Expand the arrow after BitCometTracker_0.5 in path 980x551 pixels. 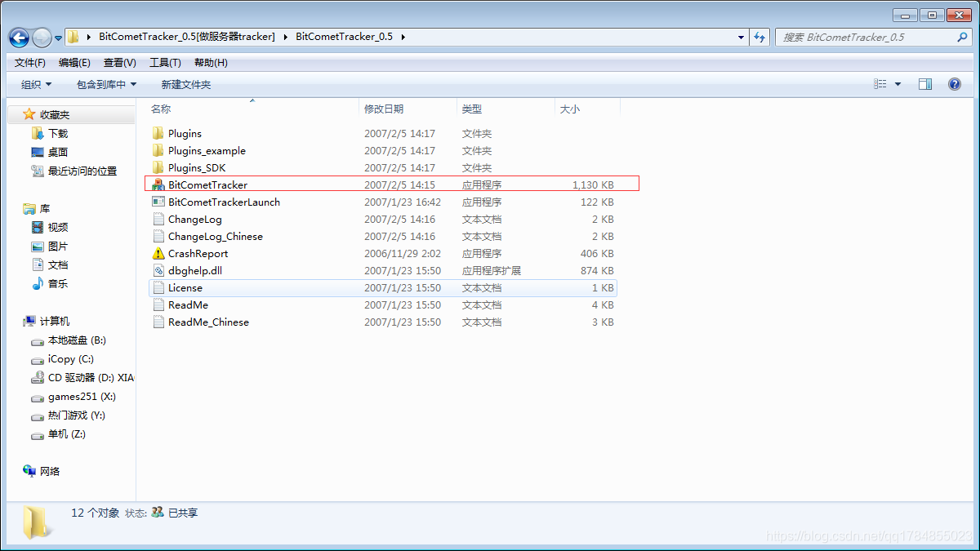click(403, 37)
